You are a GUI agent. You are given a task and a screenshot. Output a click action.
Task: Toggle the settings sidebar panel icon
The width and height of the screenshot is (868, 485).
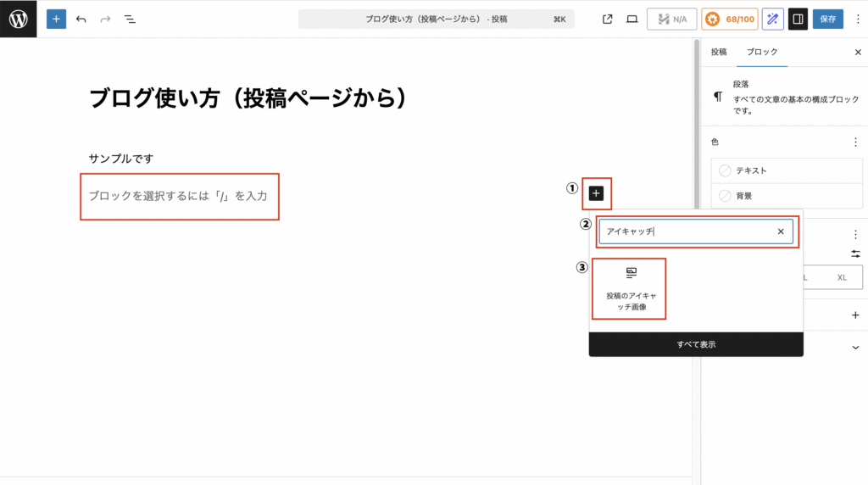[798, 19]
